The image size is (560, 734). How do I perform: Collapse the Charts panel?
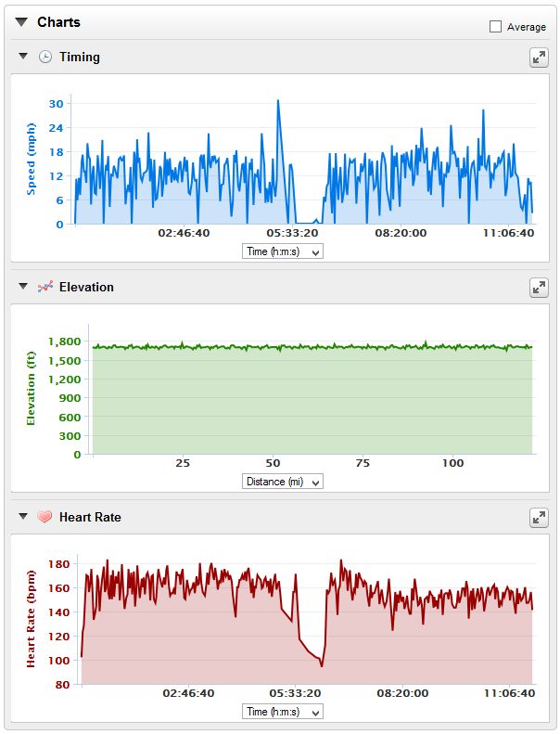point(21,22)
